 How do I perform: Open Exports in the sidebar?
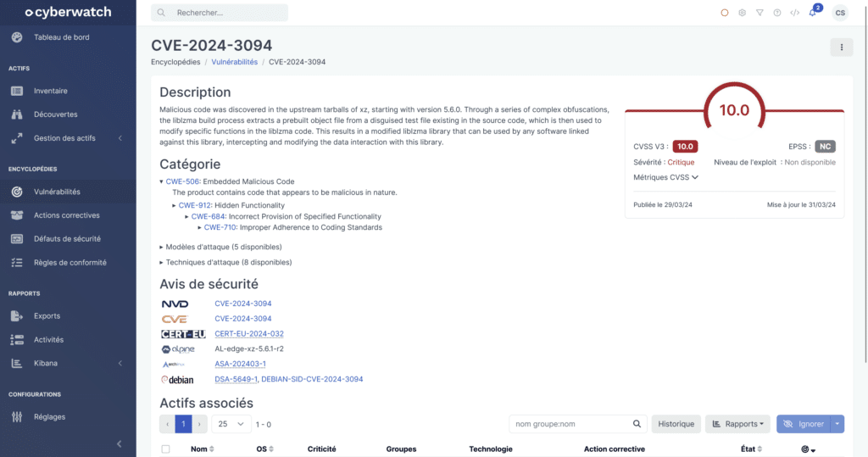click(47, 315)
